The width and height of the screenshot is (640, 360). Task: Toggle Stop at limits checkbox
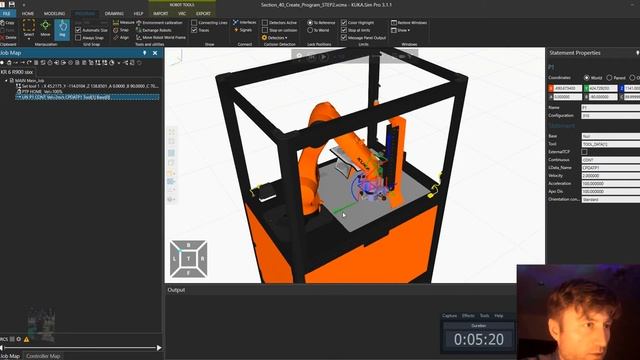coord(344,30)
